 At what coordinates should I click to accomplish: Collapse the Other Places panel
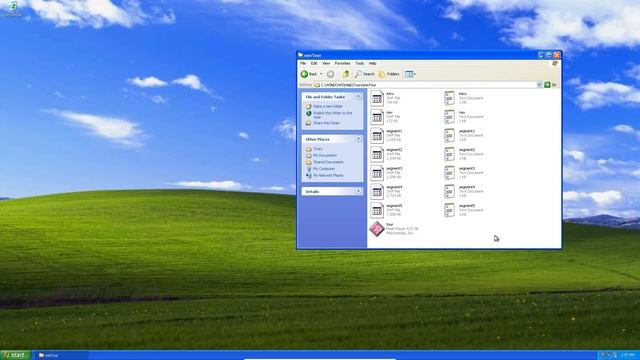pos(358,139)
